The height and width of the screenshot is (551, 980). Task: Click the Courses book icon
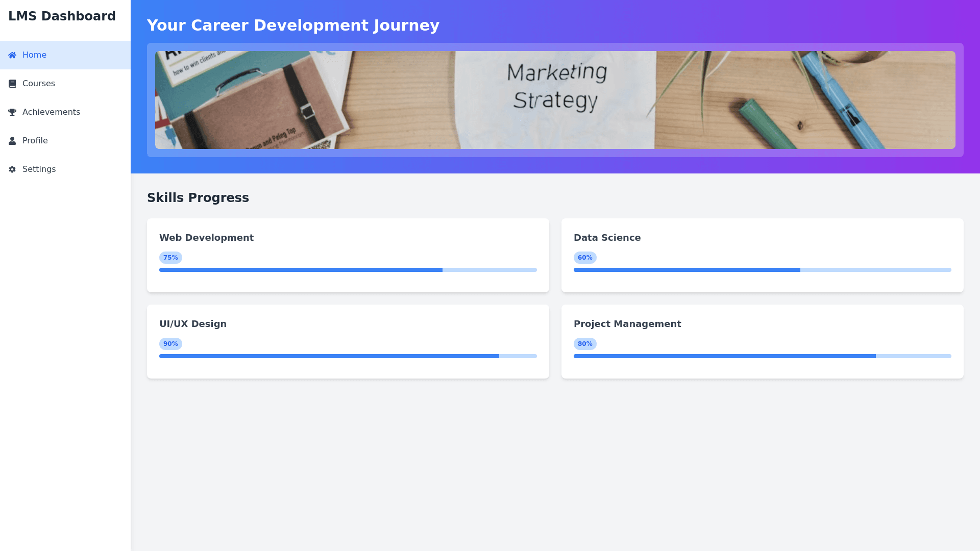coord(12,84)
